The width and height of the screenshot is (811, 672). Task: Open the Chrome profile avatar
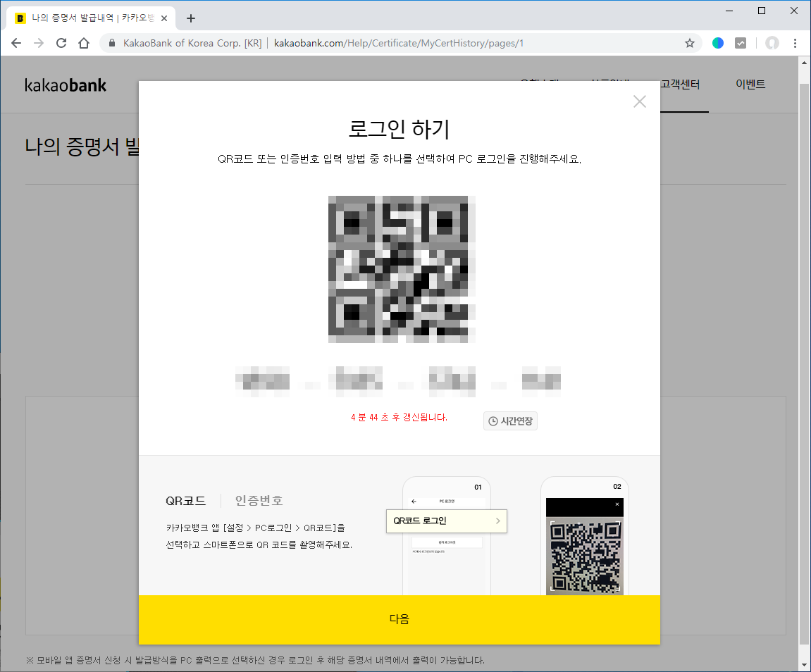click(772, 43)
